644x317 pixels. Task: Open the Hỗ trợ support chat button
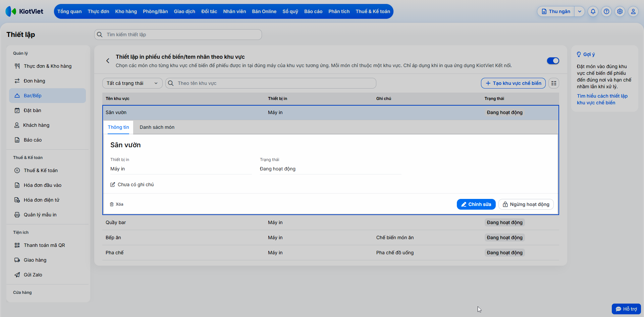pos(626,309)
